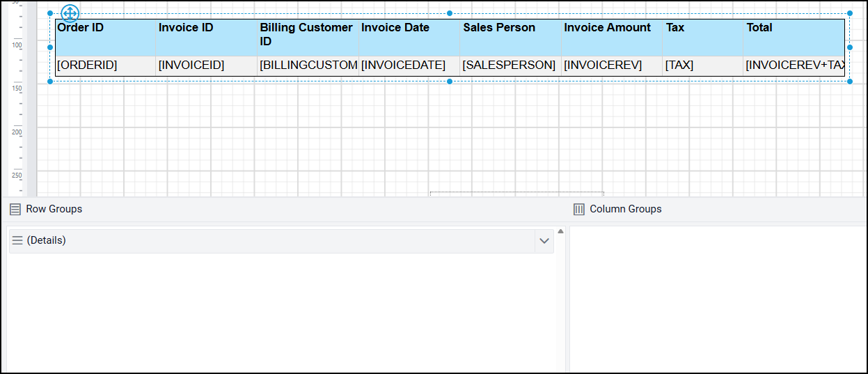Click the Sales Person header cell
Image resolution: width=868 pixels, height=374 pixels.
click(510, 38)
